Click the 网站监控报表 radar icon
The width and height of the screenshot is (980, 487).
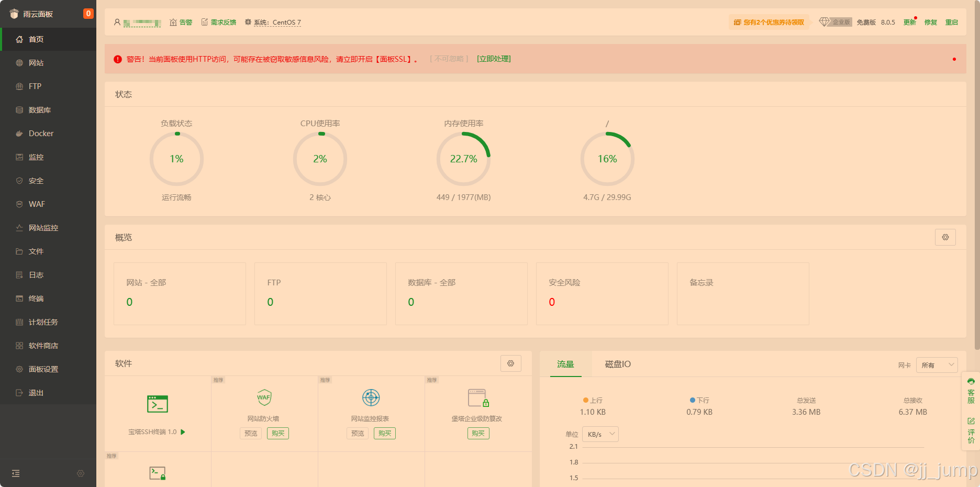point(371,397)
